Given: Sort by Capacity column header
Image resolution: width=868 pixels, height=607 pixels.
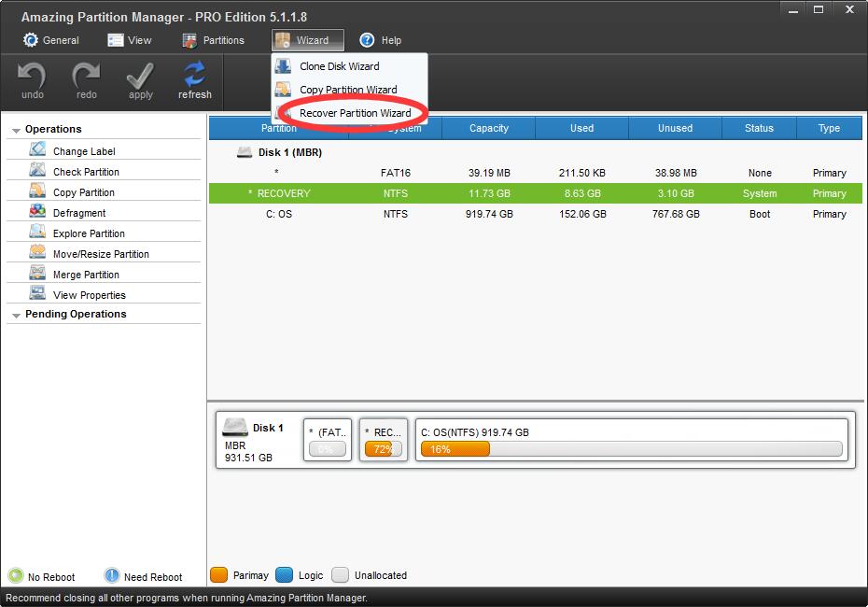Looking at the screenshot, I should pos(489,128).
